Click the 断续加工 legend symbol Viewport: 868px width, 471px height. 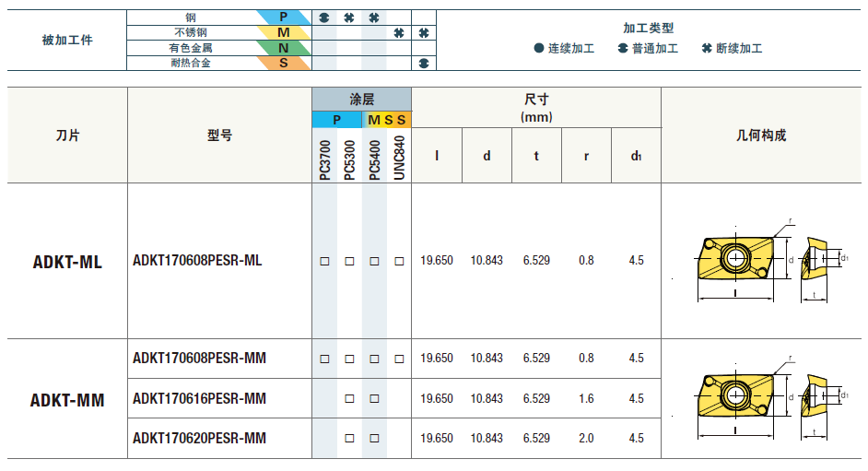707,48
